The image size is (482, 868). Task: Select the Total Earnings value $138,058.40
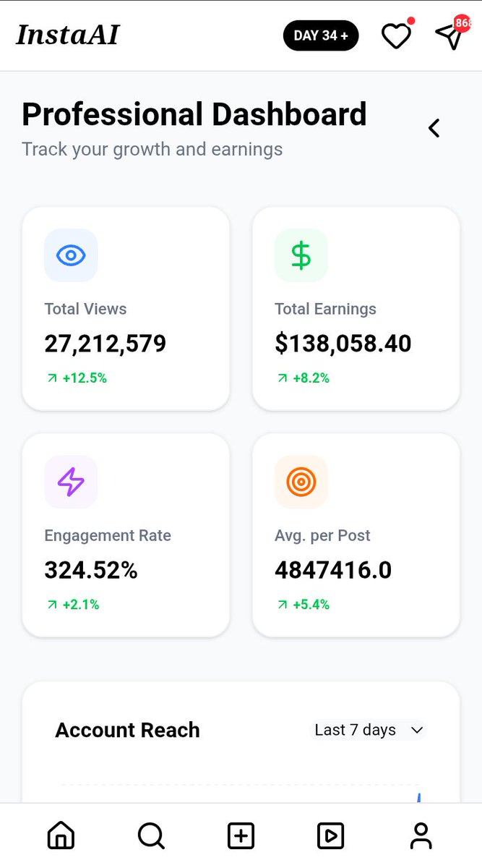pyautogui.click(x=343, y=344)
